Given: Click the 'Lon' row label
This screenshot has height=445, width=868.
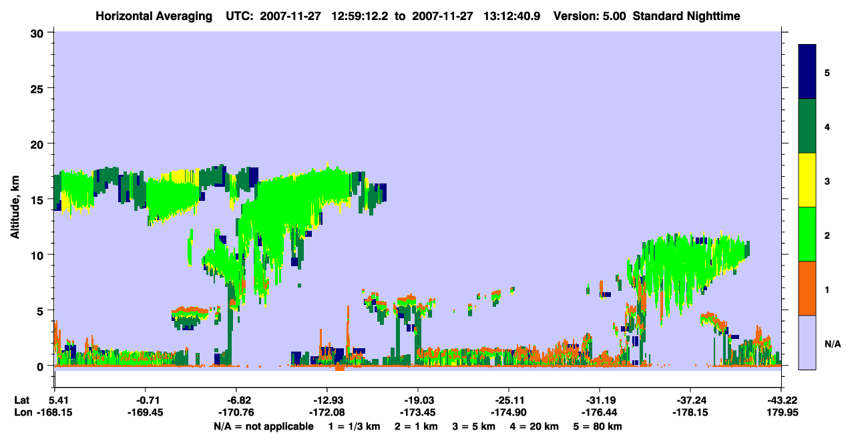Looking at the screenshot, I should pyautogui.click(x=23, y=412).
